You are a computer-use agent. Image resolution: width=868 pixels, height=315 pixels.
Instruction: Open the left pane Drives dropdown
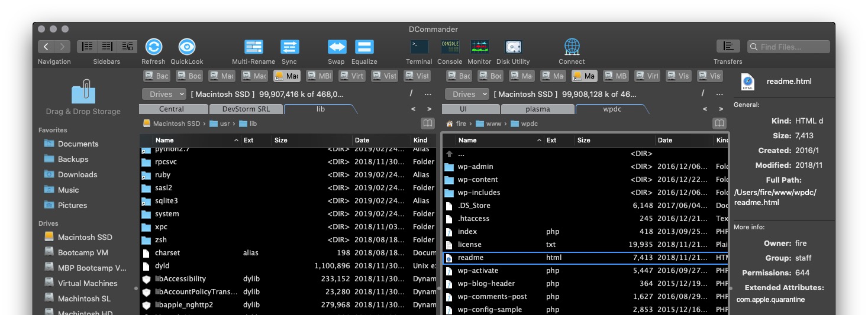click(x=163, y=94)
